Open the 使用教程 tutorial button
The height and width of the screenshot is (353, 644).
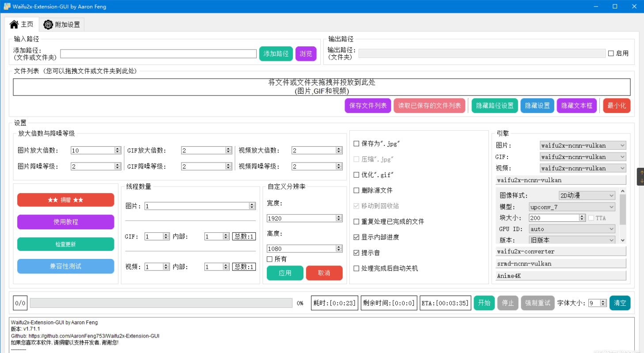point(65,222)
